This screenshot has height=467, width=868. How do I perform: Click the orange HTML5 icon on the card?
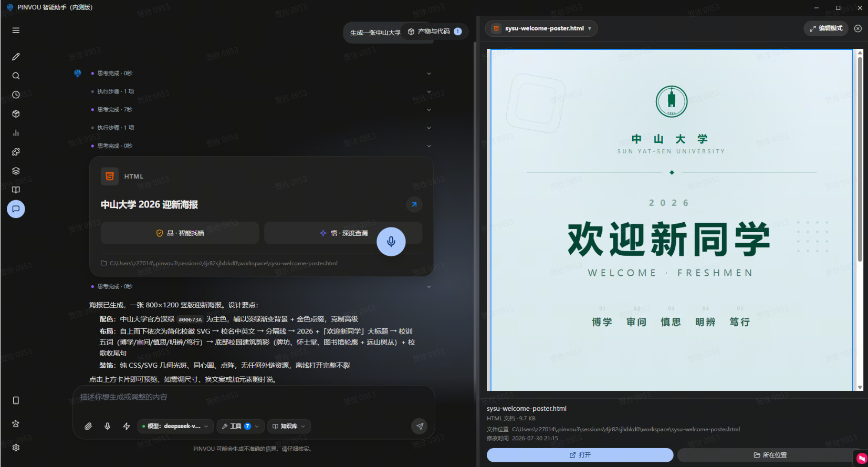(110, 177)
